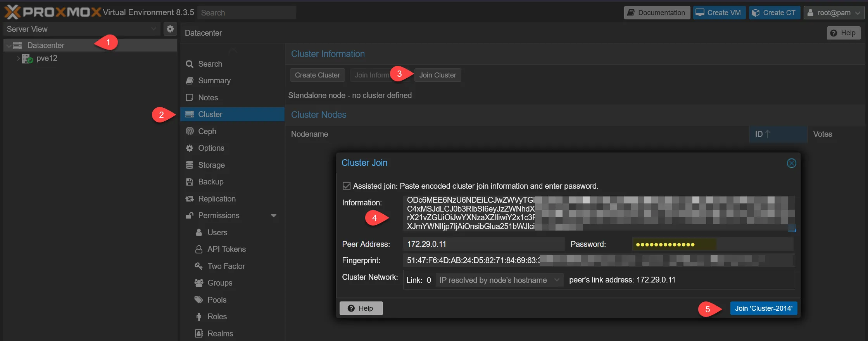Click the Storage database icon
Viewport: 868px width, 341px height.
[190, 165]
